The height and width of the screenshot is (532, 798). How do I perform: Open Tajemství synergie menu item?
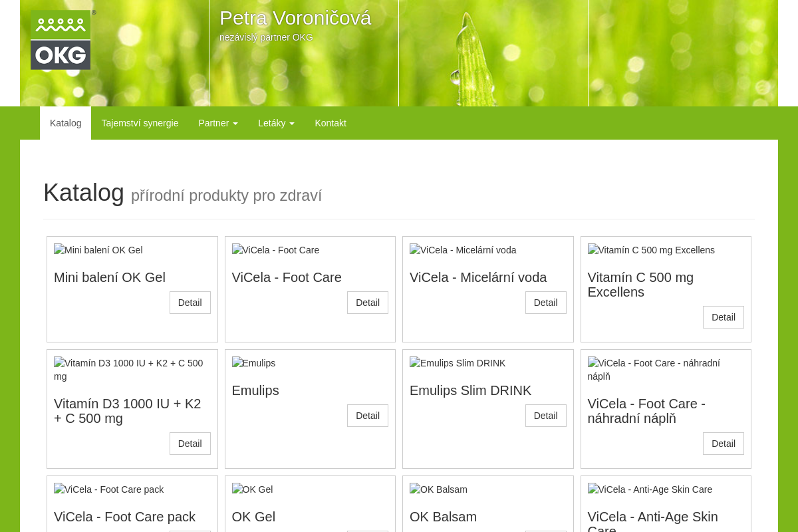pos(140,123)
